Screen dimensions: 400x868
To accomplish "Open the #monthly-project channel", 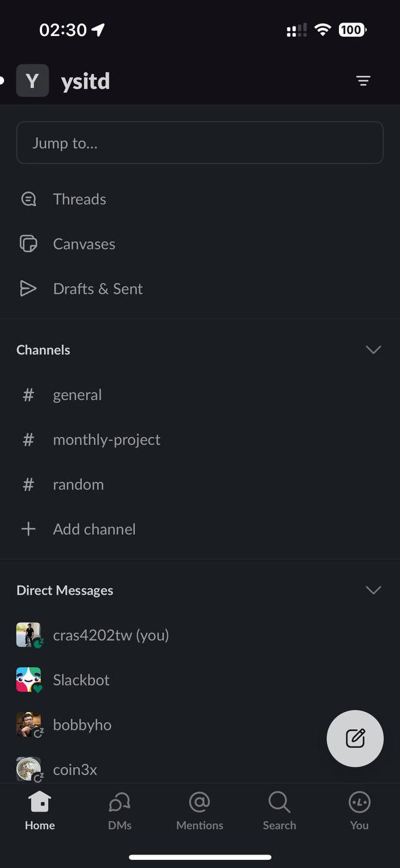I will (x=200, y=439).
